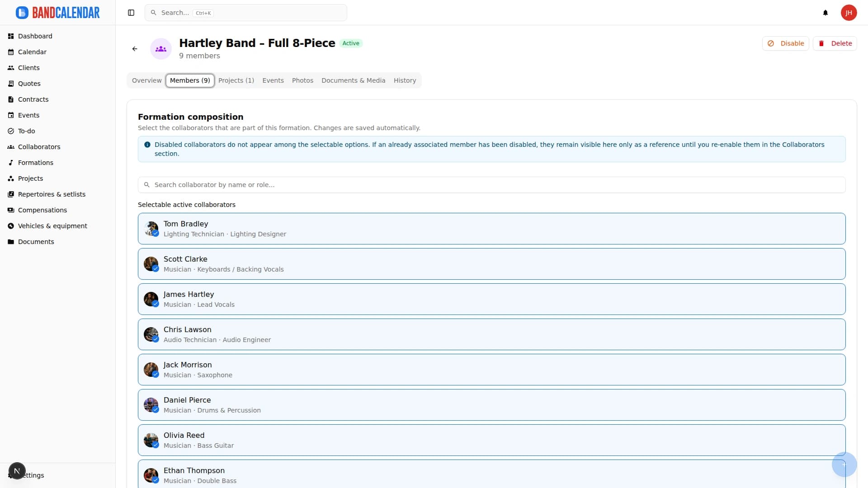Click the Projects sidebar icon
Screen dimensions: 868x488
click(x=11, y=178)
